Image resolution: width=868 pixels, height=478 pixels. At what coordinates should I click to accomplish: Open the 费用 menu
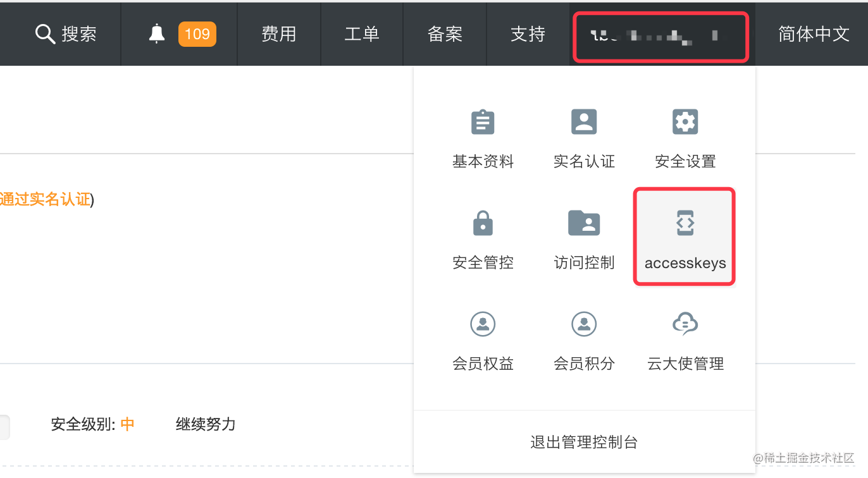279,34
